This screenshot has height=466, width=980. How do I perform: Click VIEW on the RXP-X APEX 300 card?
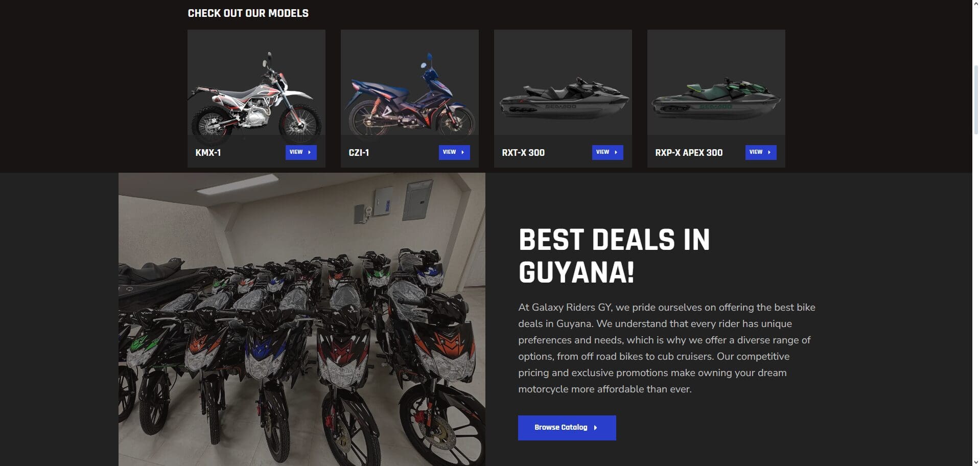(761, 152)
